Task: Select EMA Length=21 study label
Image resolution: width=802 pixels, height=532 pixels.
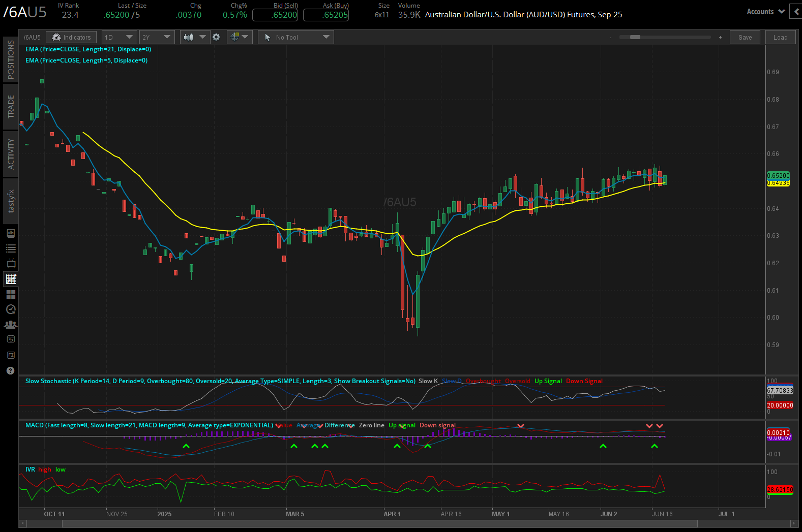Action: pyautogui.click(x=88, y=49)
